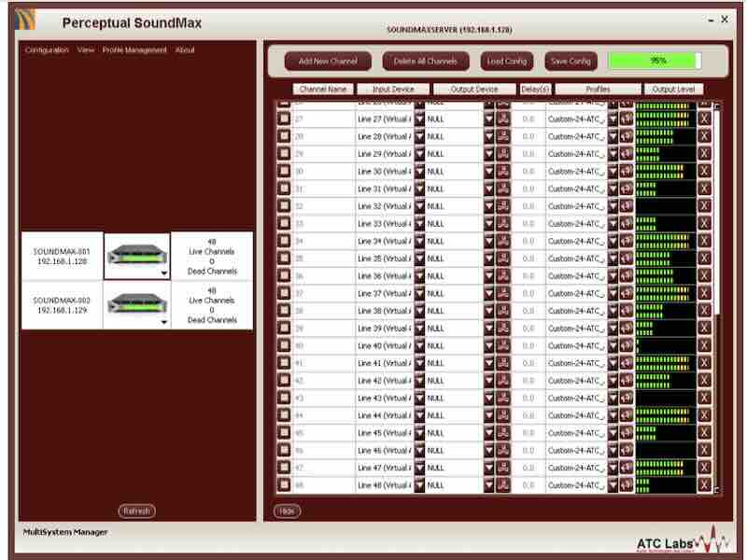Screen dimensions: 747x560
Task: Click the Save Config button
Action: 569,61
